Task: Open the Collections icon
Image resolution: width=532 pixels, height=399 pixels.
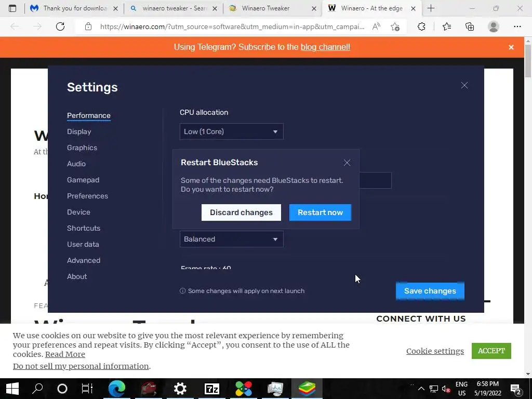Action: 470,26
